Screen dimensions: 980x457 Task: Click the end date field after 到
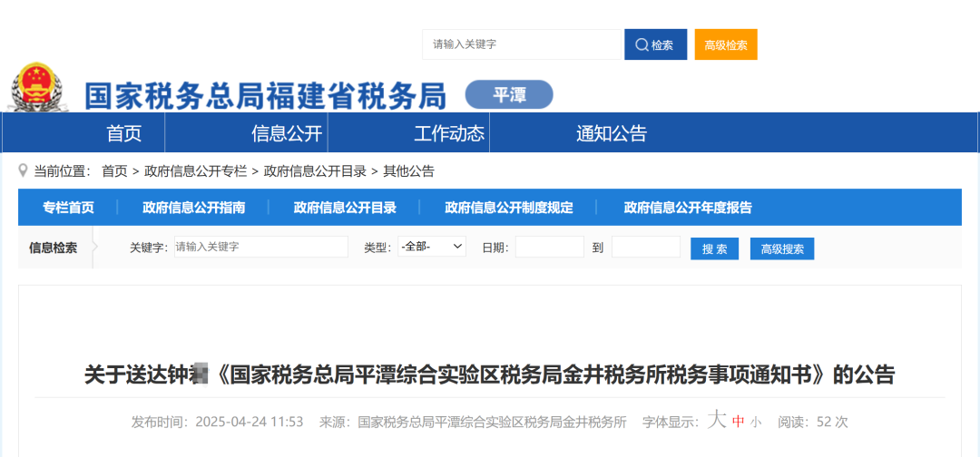645,247
